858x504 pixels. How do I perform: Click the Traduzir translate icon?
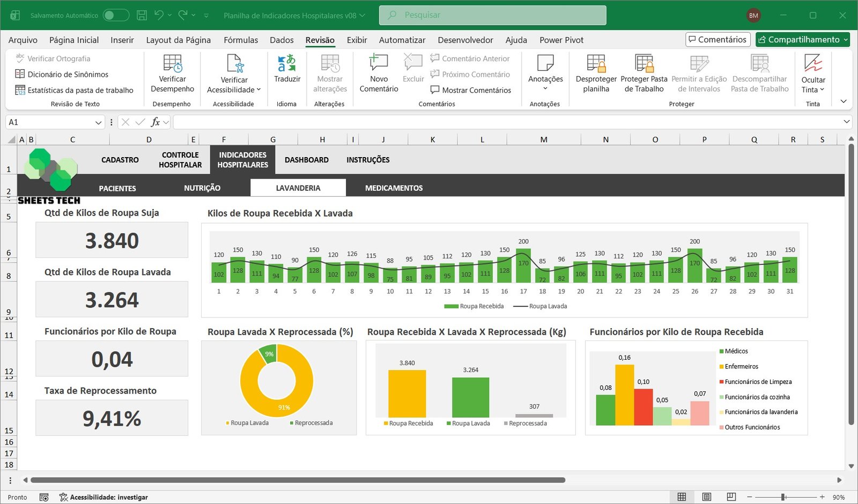point(287,63)
